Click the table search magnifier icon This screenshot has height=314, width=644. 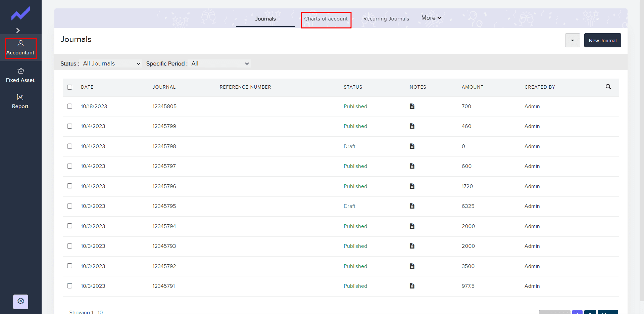(x=608, y=87)
